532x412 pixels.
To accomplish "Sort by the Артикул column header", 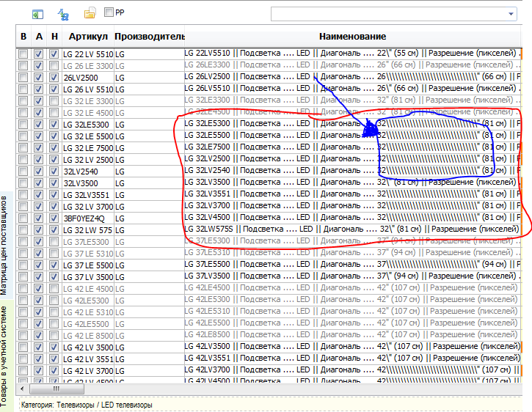I will coord(88,36).
